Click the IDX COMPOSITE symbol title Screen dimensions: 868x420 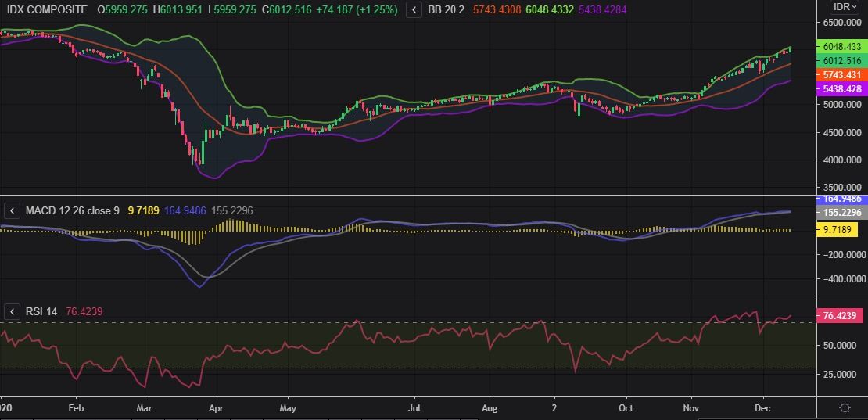pyautogui.click(x=45, y=10)
